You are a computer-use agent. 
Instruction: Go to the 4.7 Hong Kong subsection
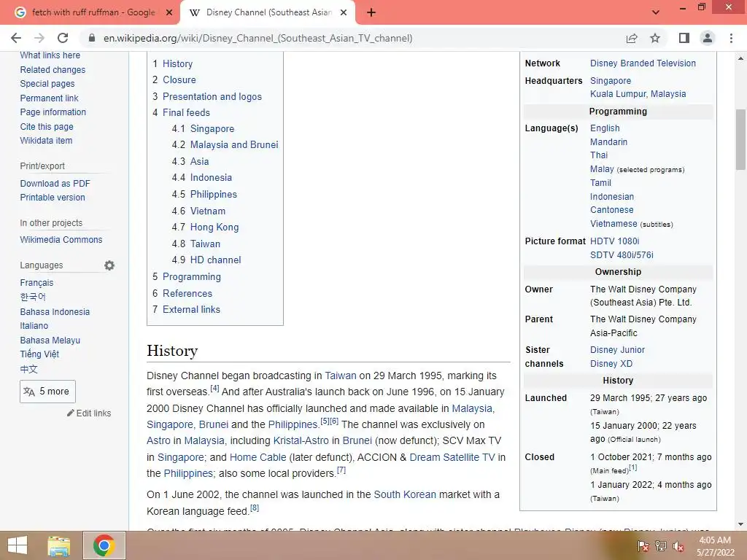point(214,227)
